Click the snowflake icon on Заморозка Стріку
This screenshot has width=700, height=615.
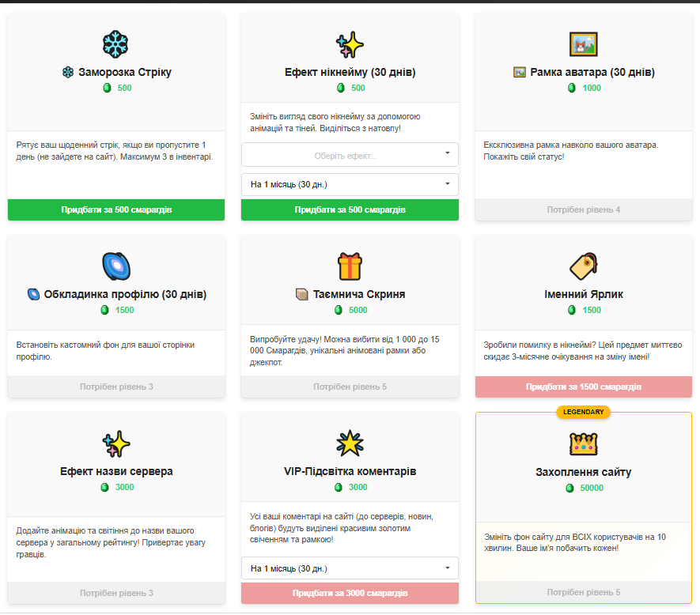click(x=115, y=44)
